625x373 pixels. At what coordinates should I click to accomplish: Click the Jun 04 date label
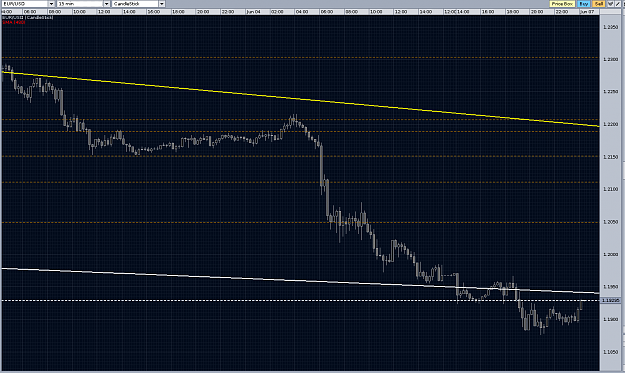(x=253, y=12)
